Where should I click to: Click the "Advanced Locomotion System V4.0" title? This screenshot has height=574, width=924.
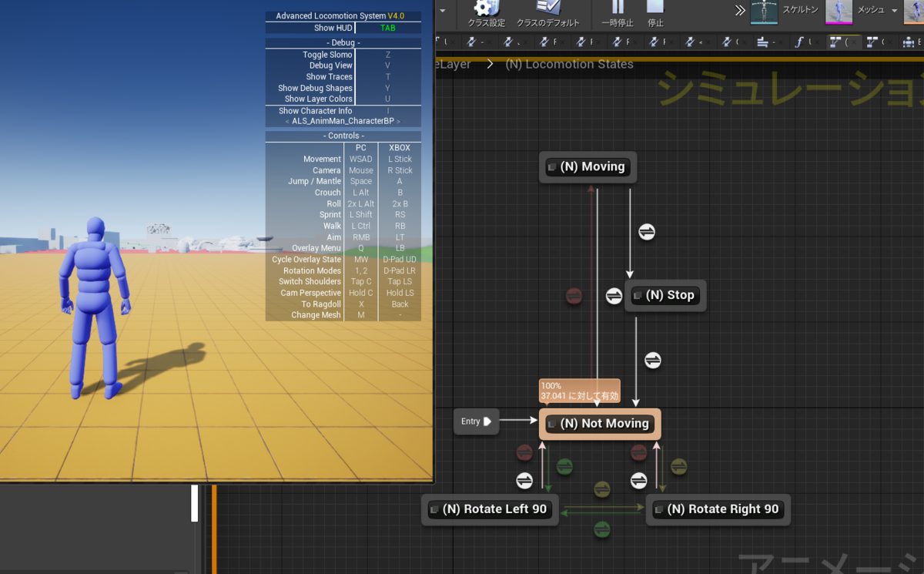tap(340, 15)
